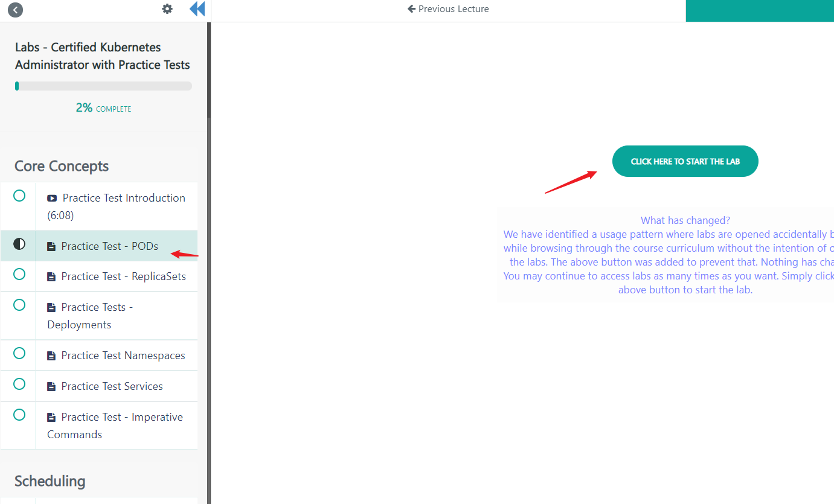Click the back arrow circle icon

coord(15,10)
